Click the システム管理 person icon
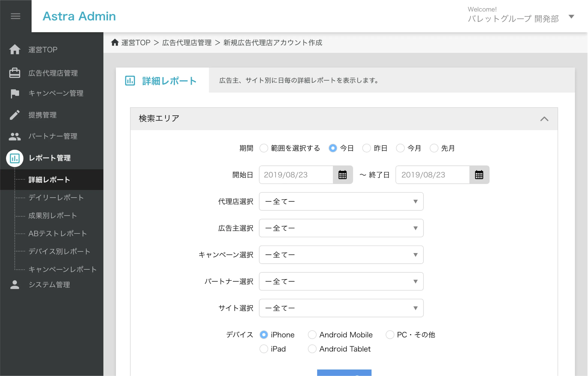This screenshot has height=376, width=588. (15, 284)
